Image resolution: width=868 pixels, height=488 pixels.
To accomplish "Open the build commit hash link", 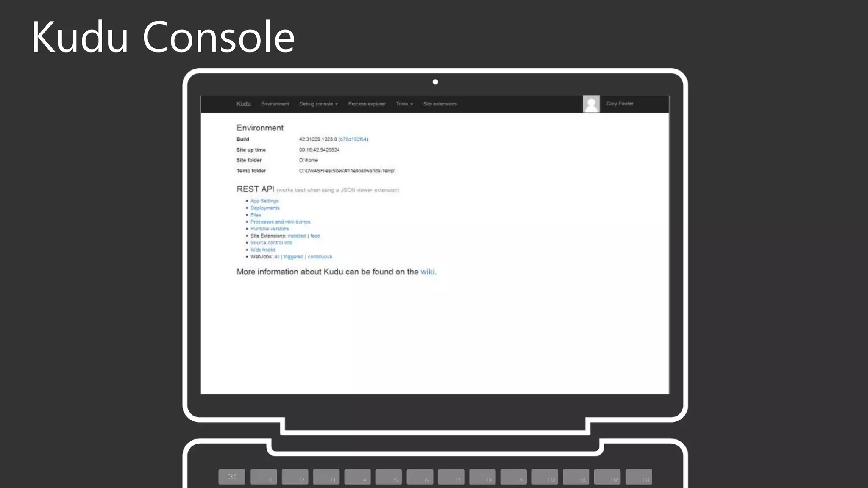I will coord(353,139).
